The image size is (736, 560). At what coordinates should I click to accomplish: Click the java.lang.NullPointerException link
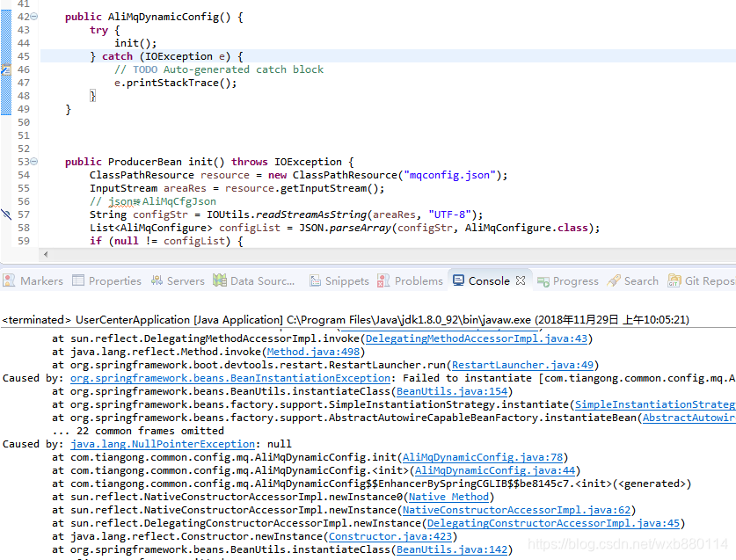[163, 444]
